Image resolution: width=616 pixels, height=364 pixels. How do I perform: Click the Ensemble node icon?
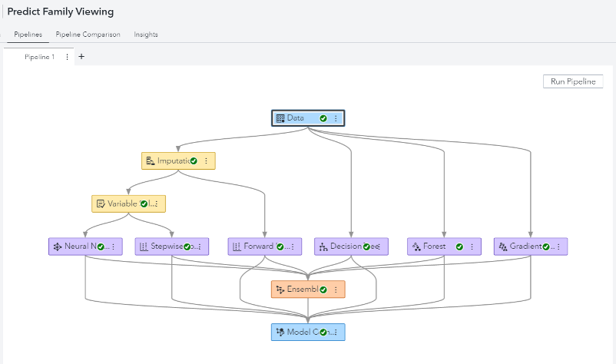tap(280, 290)
